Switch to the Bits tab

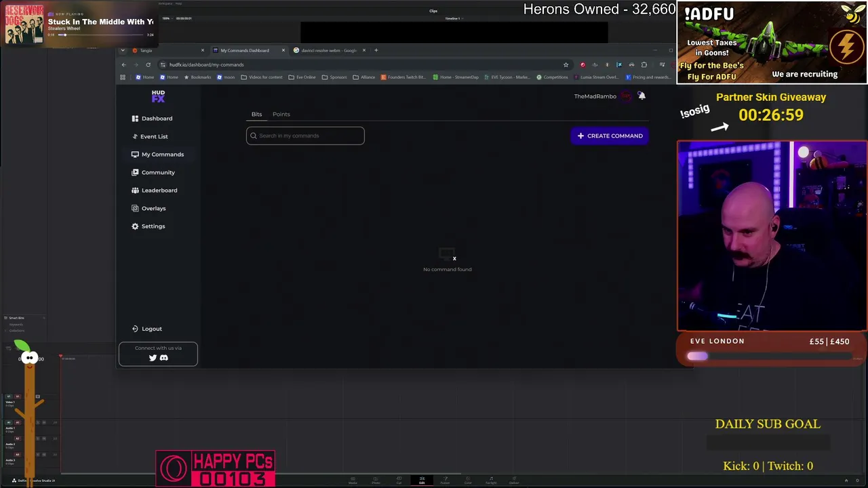tap(256, 114)
